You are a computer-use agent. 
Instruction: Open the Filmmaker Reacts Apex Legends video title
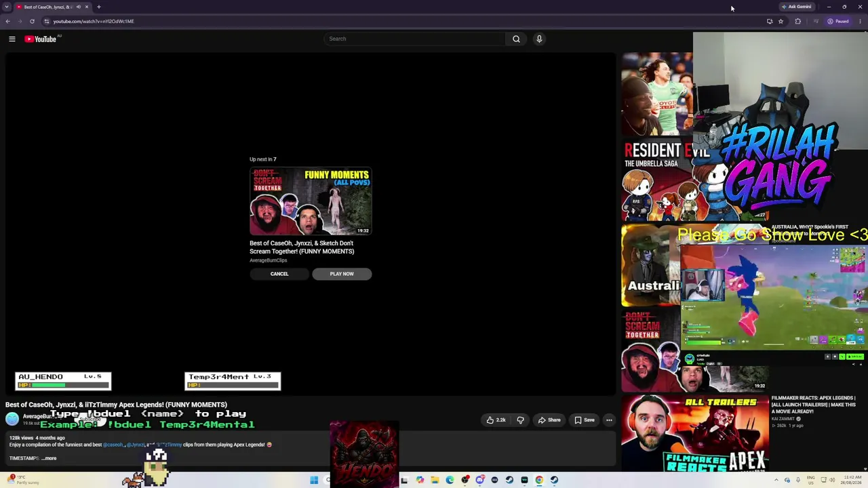813,405
